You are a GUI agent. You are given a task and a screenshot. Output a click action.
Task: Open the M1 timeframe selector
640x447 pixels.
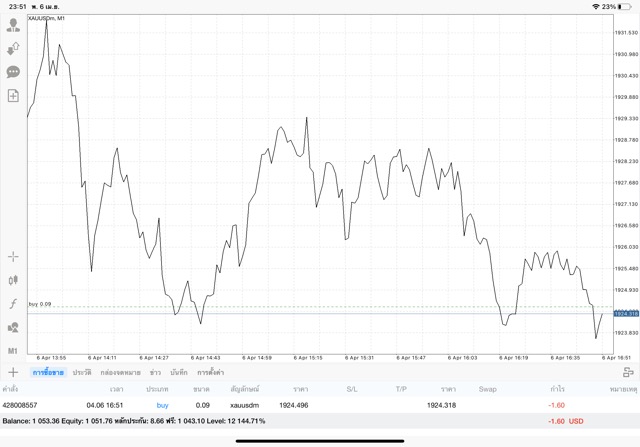coord(13,351)
